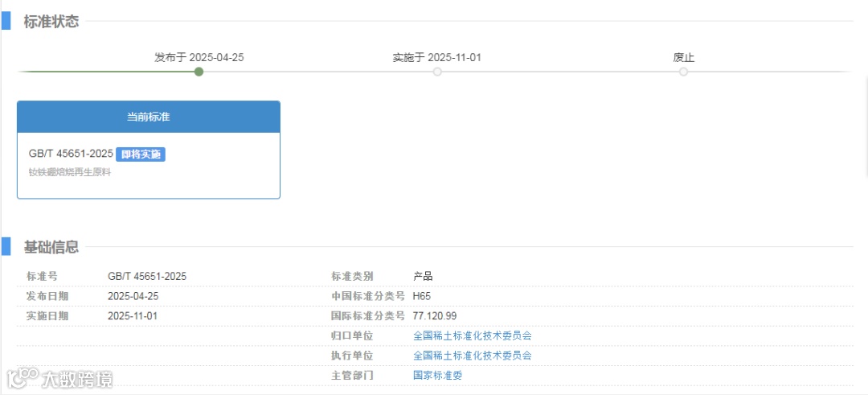This screenshot has height=395, width=868.
Task: Click the 基础信息 section heading
Action: point(51,247)
